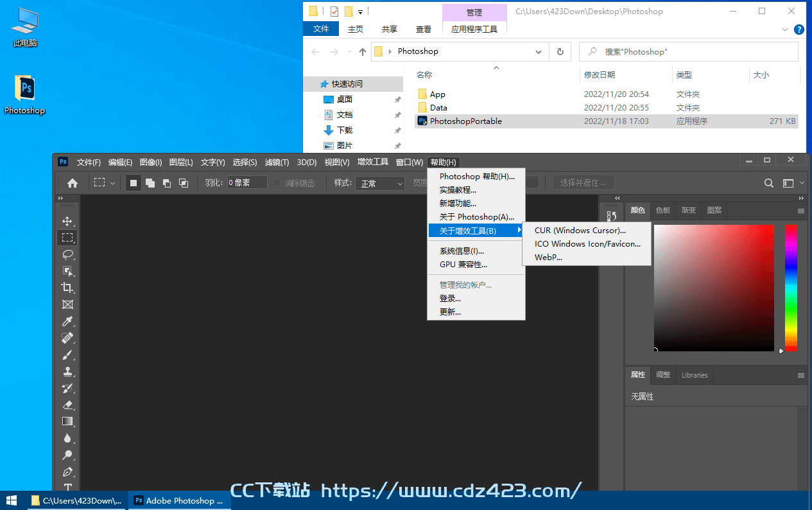This screenshot has width=812, height=510.
Task: Switch to the 调整 tab
Action: click(x=663, y=375)
